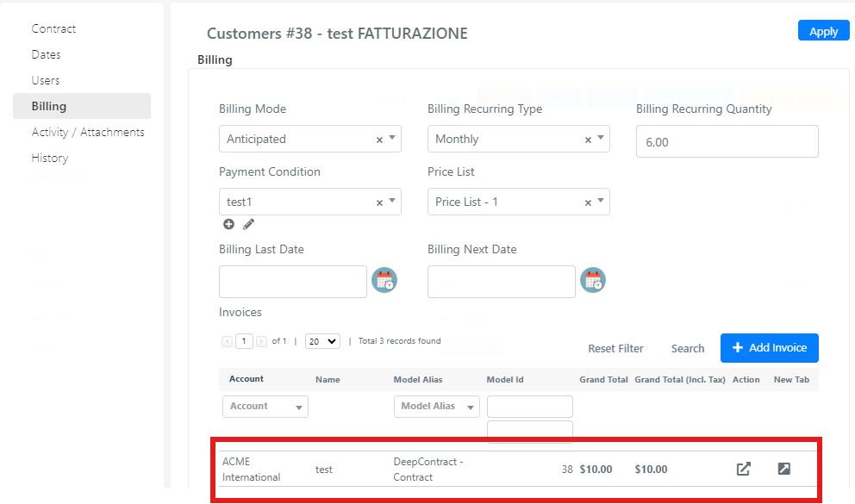855x504 pixels.
Task: Click the blue Apply button
Action: pos(823,31)
